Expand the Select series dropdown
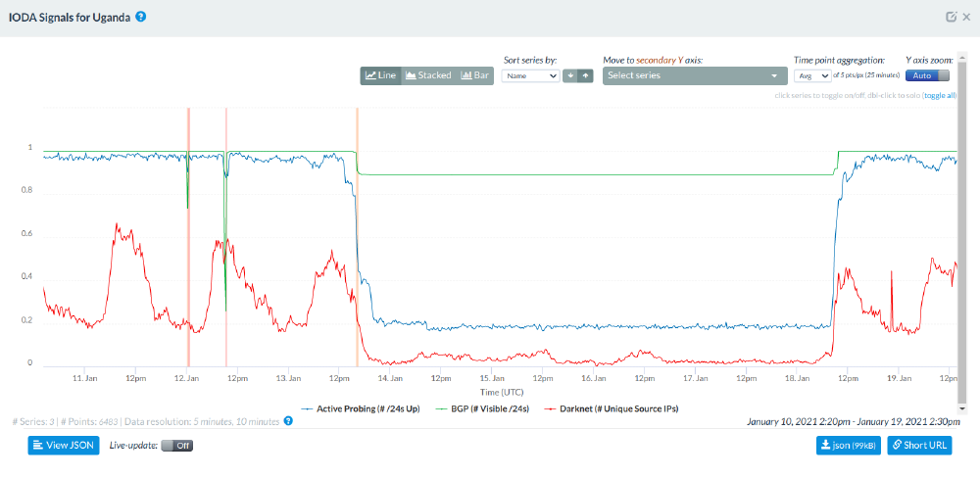 [x=695, y=75]
